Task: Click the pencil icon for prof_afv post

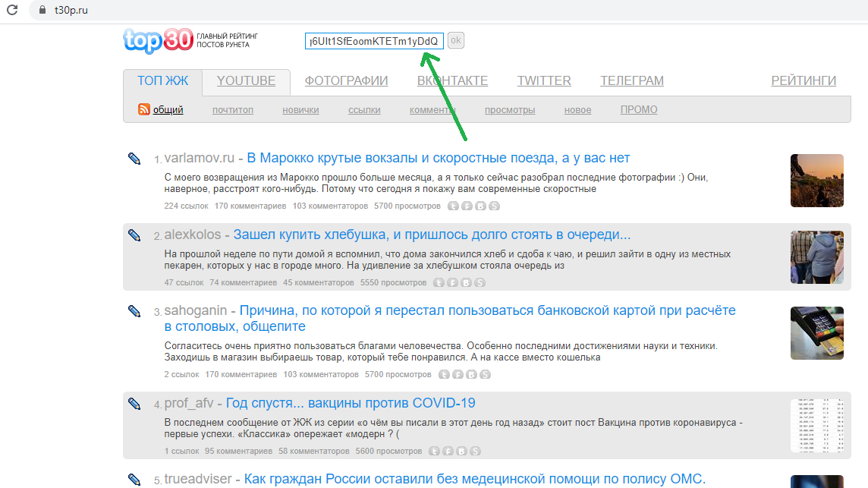Action: click(134, 404)
